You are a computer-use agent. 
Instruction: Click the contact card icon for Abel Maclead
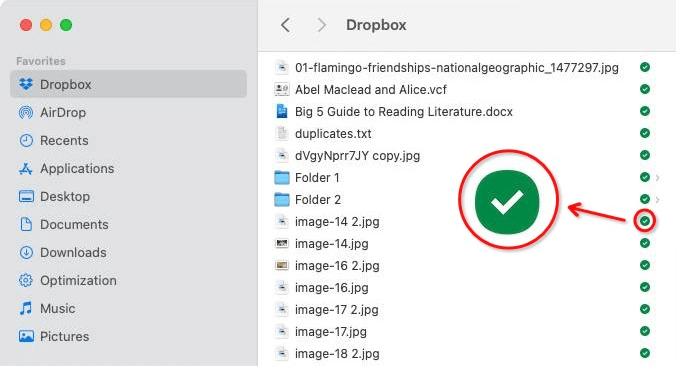(x=282, y=89)
